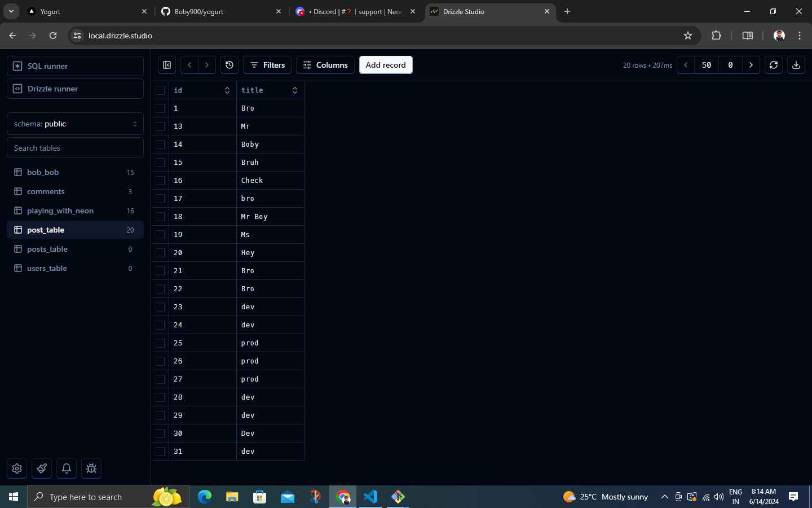Open the Columns selector

tap(325, 65)
